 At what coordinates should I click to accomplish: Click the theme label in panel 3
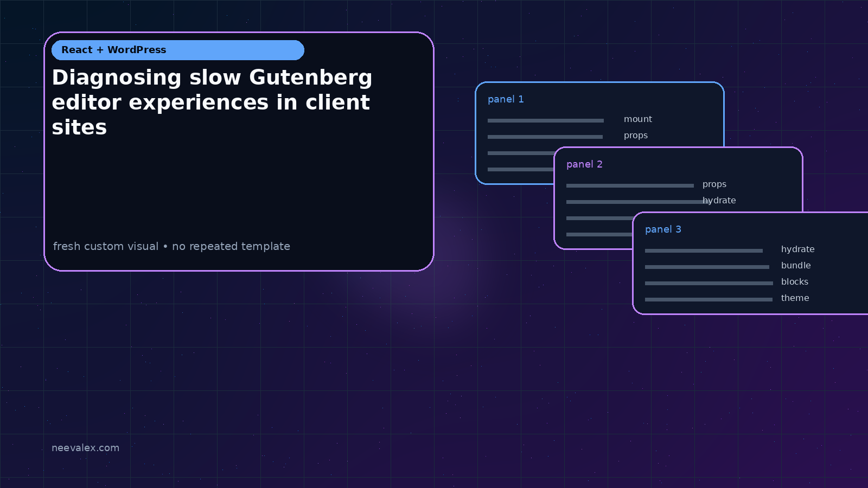click(795, 298)
